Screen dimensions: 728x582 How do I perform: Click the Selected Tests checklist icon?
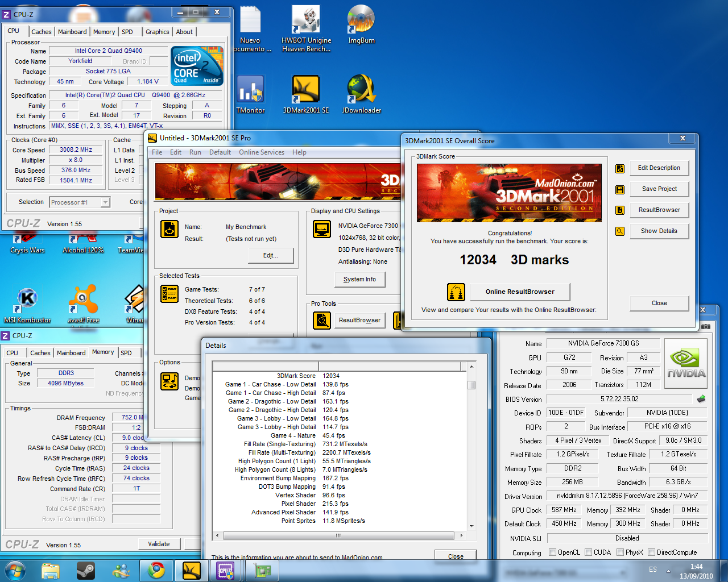click(x=169, y=293)
